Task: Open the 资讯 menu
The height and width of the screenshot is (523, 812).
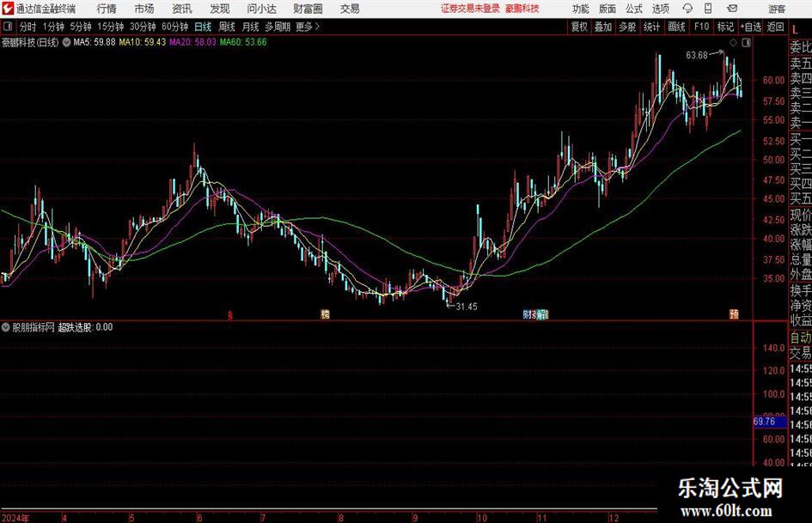Action: point(182,9)
